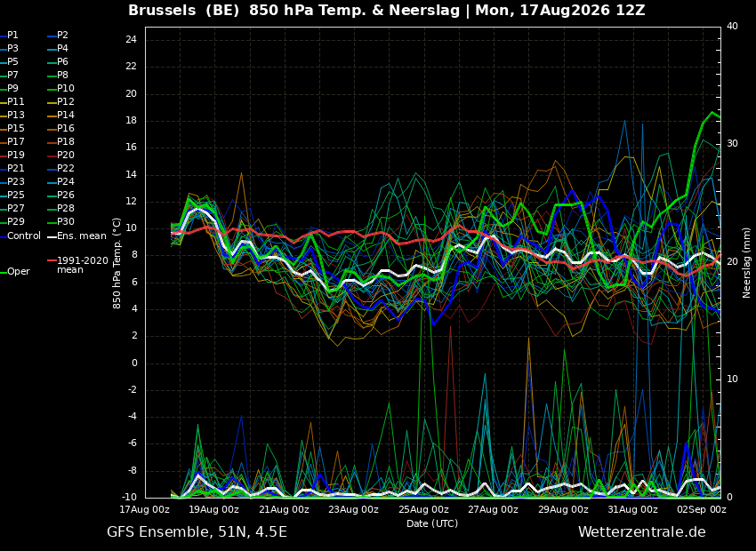The width and height of the screenshot is (756, 551).
Task: Click the P1 legend entry
Action: coord(10,36)
